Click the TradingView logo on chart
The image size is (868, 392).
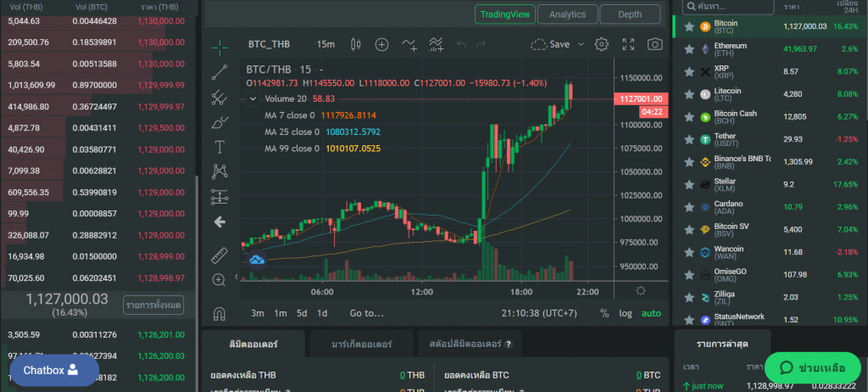pos(257,259)
